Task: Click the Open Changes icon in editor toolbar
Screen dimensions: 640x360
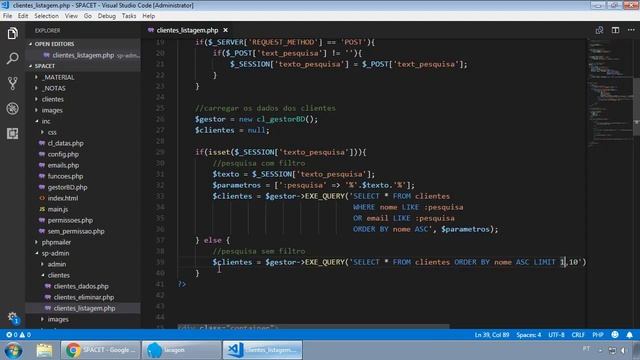Action: click(599, 30)
